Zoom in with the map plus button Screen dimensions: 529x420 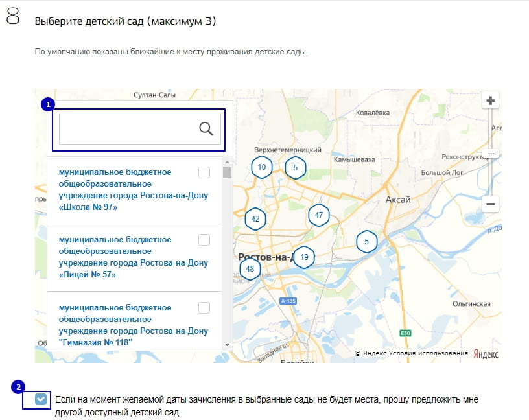click(491, 100)
